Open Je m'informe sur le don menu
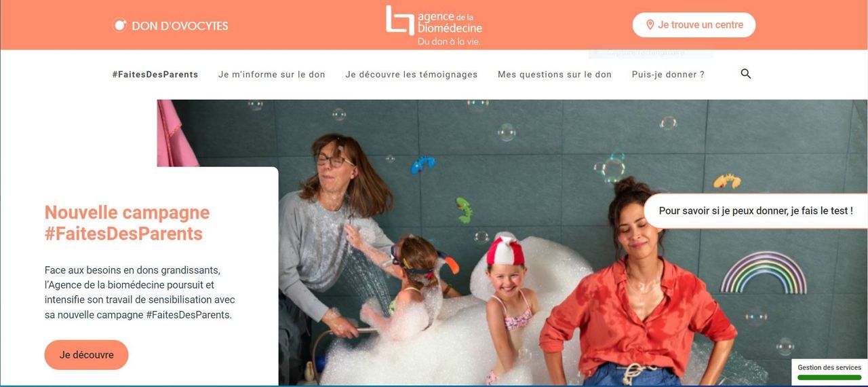Image resolution: width=868 pixels, height=387 pixels. pyautogui.click(x=272, y=75)
